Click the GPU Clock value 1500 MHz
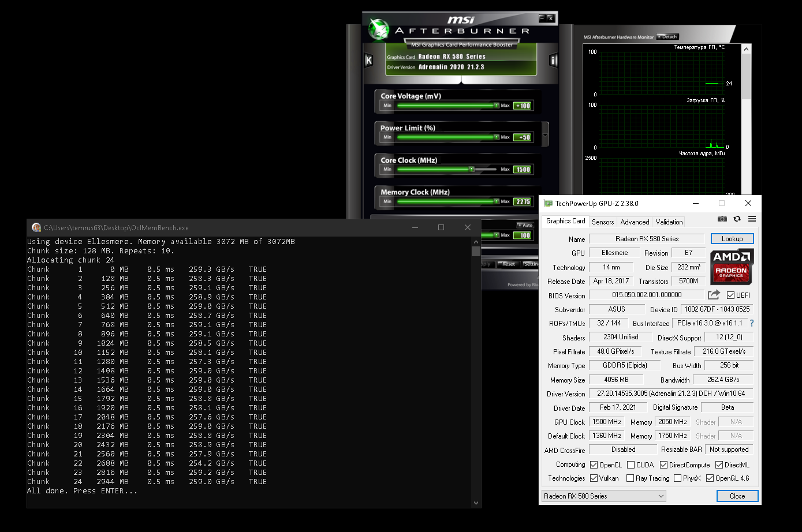This screenshot has width=802, height=532. point(607,422)
